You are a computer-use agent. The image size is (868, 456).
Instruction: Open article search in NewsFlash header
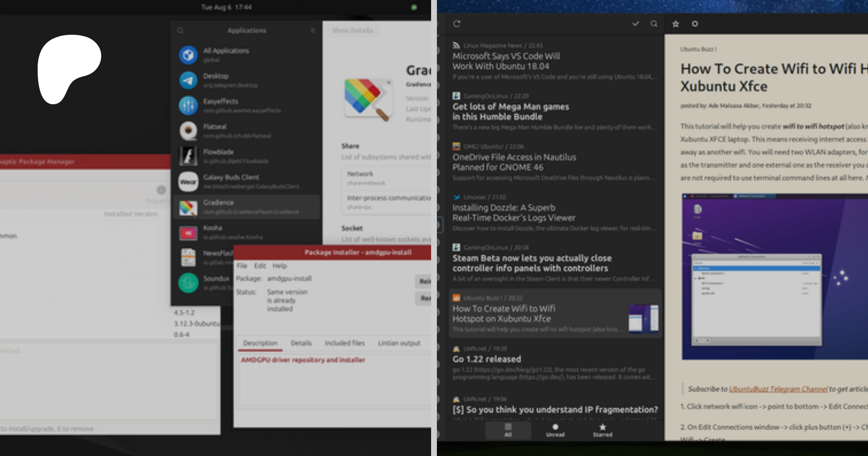point(654,24)
